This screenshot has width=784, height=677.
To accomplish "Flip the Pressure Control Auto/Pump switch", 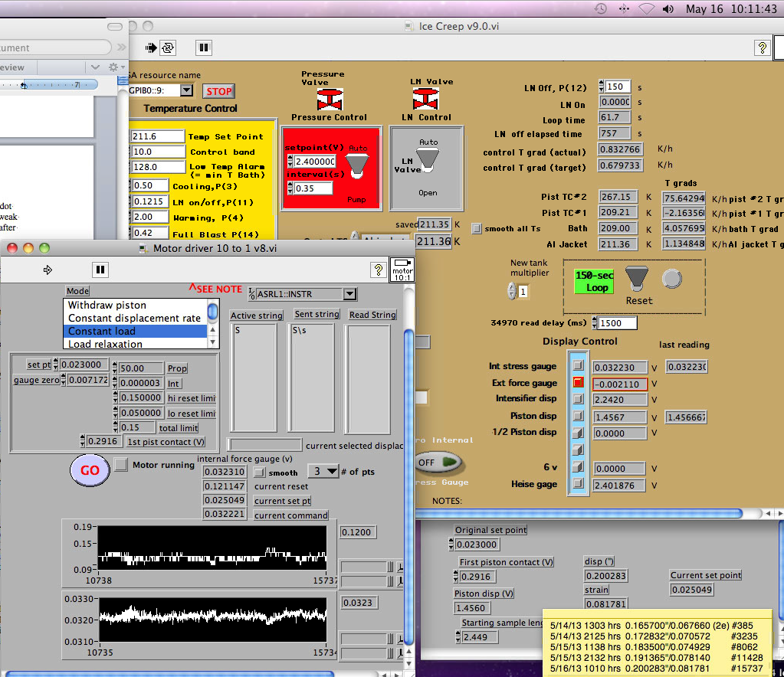I will pyautogui.click(x=358, y=163).
